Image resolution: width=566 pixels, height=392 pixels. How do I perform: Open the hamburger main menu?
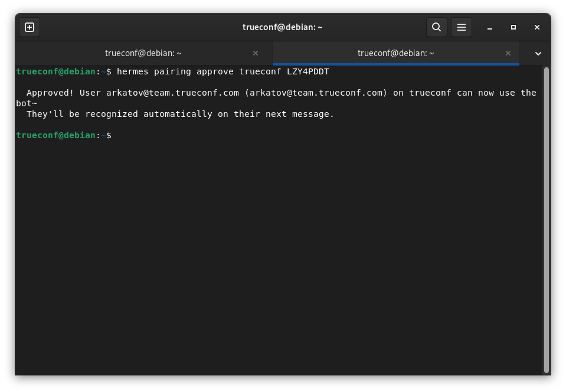[x=462, y=27]
